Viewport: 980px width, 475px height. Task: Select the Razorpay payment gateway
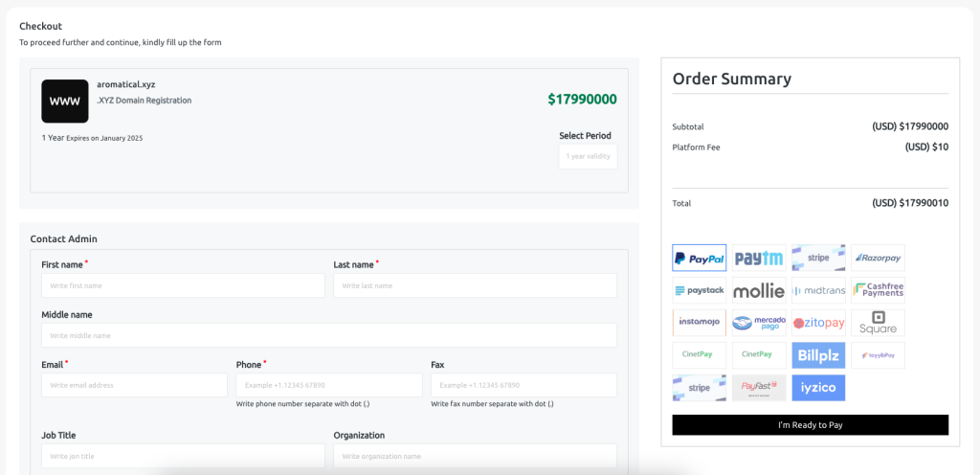pyautogui.click(x=878, y=258)
